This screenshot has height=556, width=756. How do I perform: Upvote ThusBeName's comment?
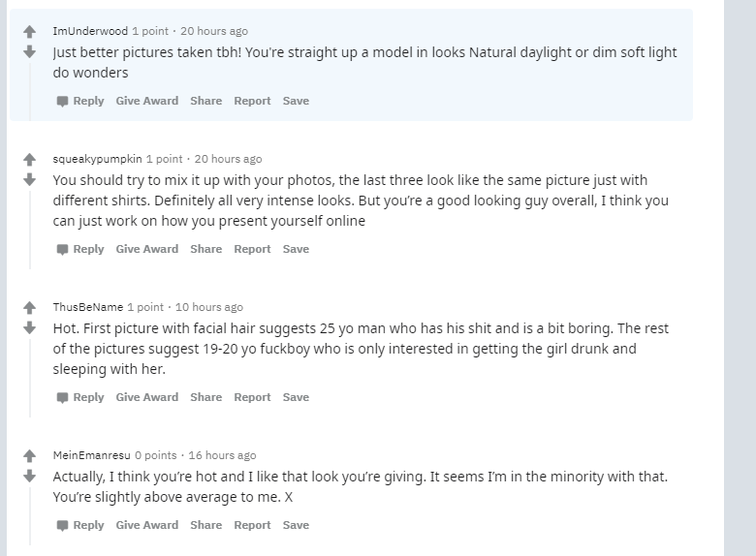[29, 308]
